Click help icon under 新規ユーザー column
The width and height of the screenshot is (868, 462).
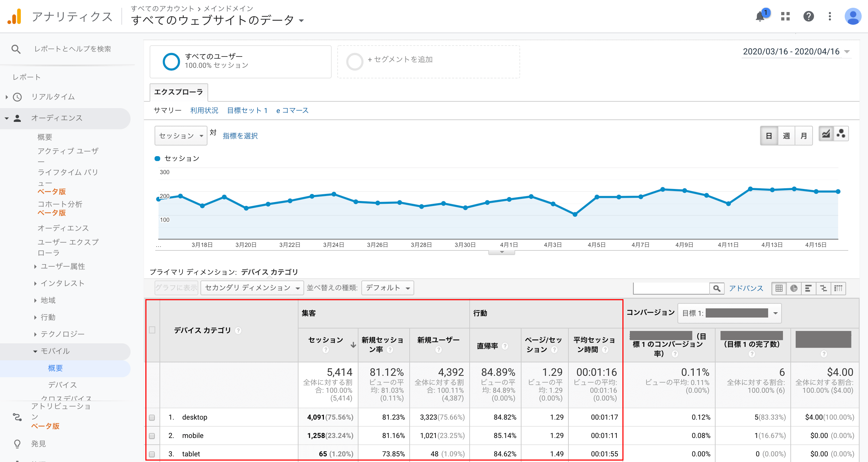pos(439,350)
